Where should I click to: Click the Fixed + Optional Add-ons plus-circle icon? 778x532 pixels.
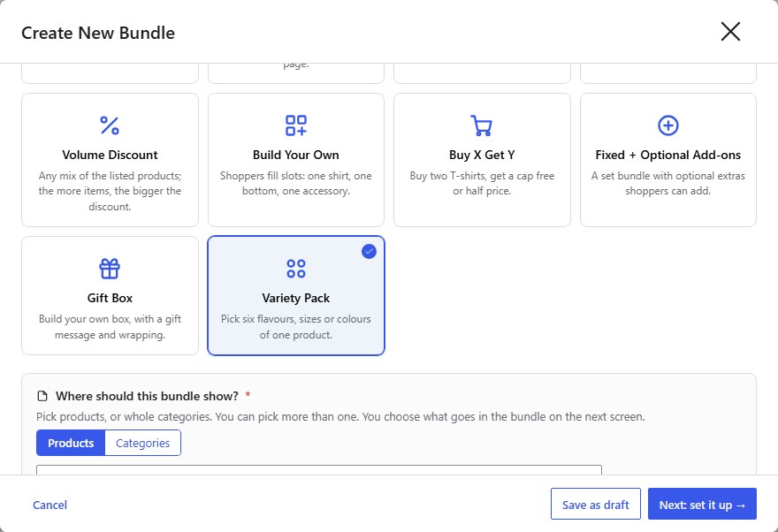pos(667,125)
